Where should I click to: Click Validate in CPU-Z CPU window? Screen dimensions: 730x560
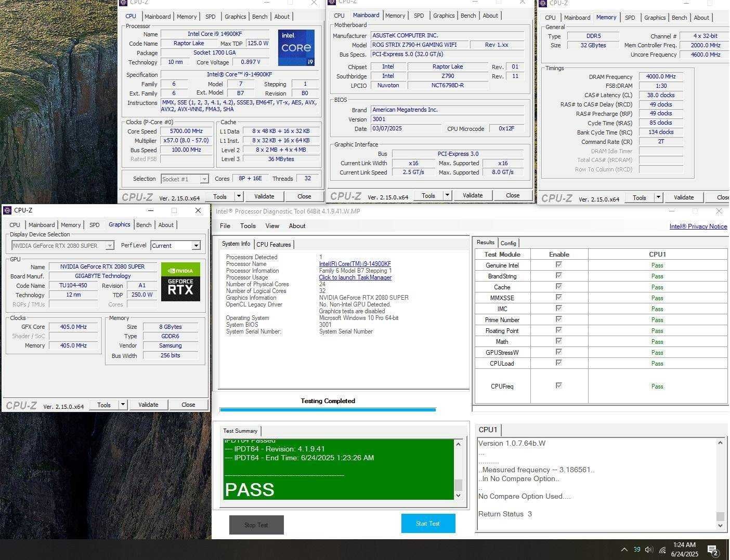(x=264, y=196)
